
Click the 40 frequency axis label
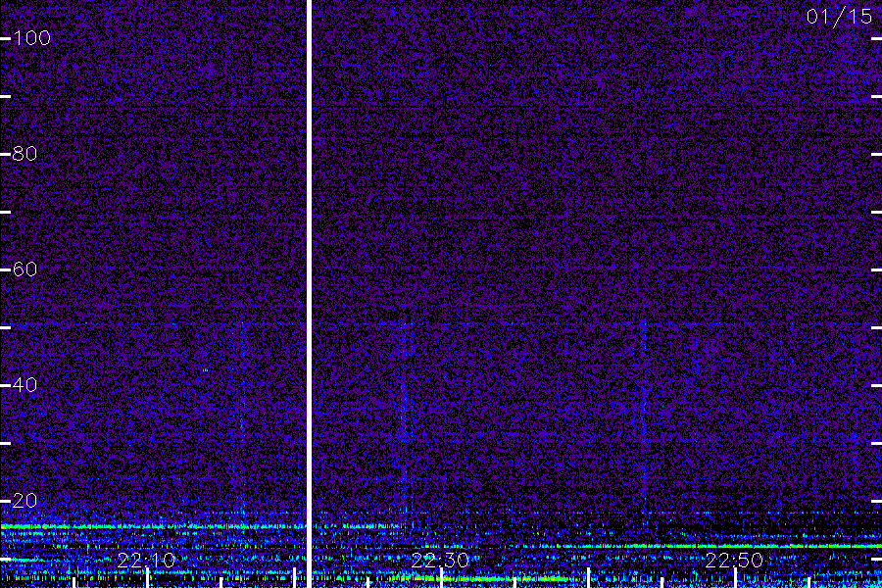point(24,385)
